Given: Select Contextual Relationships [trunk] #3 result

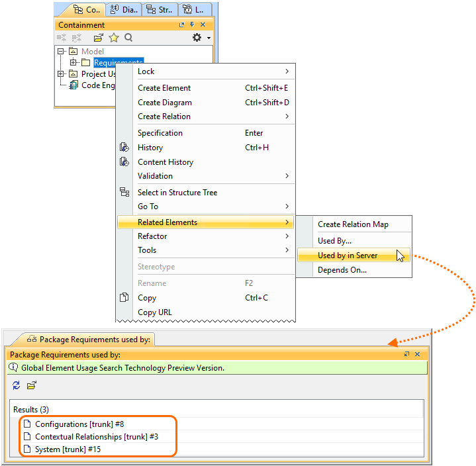Looking at the screenshot, I should [x=97, y=437].
